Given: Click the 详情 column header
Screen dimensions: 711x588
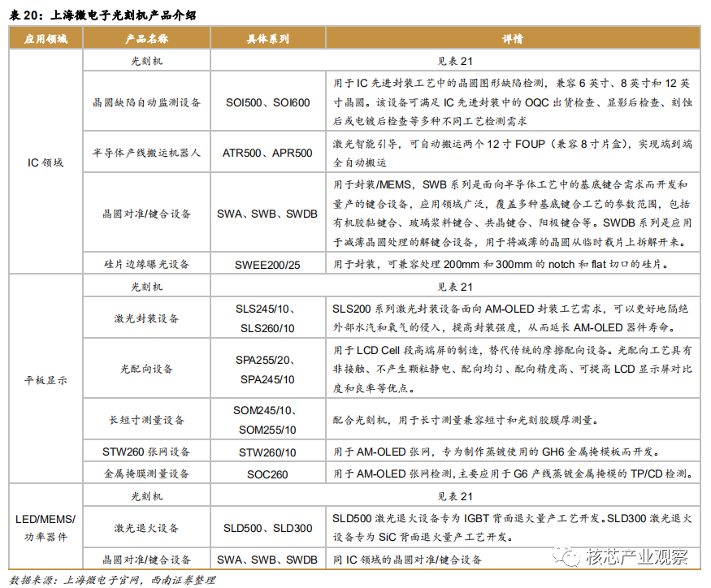Looking at the screenshot, I should 513,38.
